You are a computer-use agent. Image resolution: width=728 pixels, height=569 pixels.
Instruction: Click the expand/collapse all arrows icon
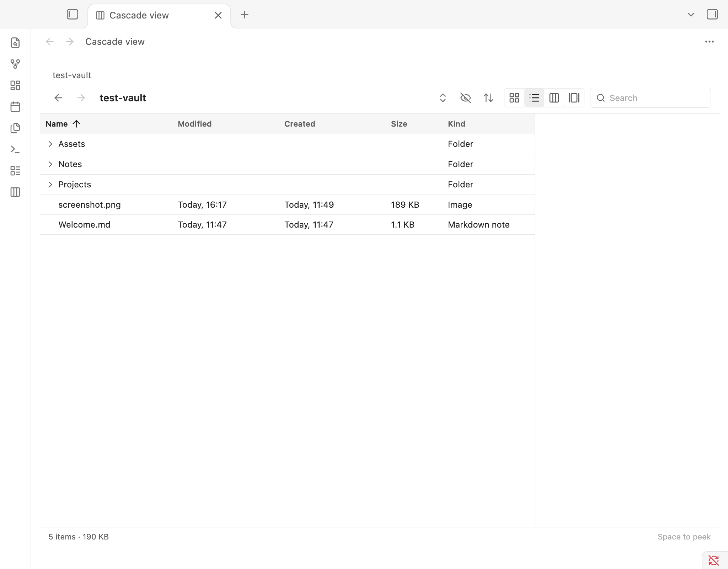(x=443, y=98)
